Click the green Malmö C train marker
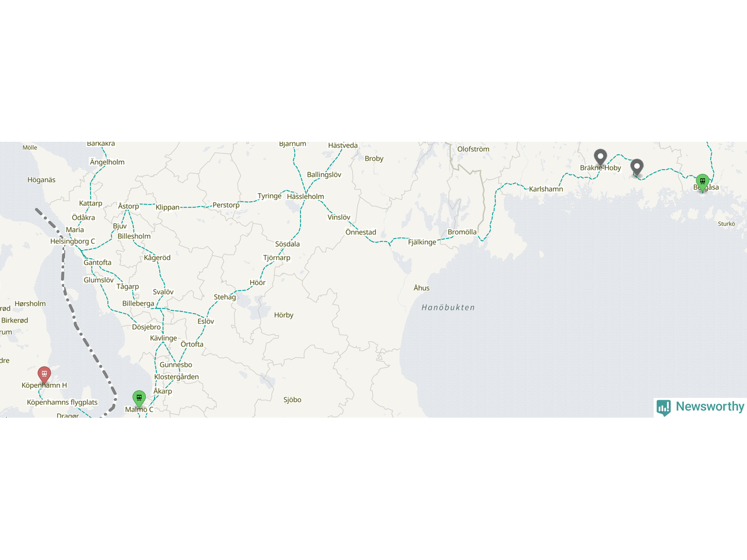Viewport: 747px width, 560px height. tap(139, 399)
